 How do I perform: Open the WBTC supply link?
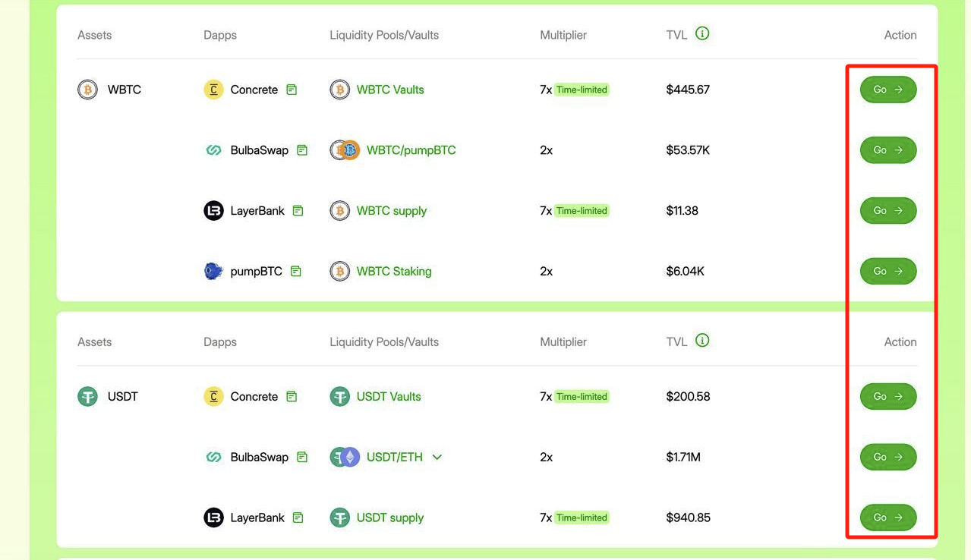(x=392, y=211)
